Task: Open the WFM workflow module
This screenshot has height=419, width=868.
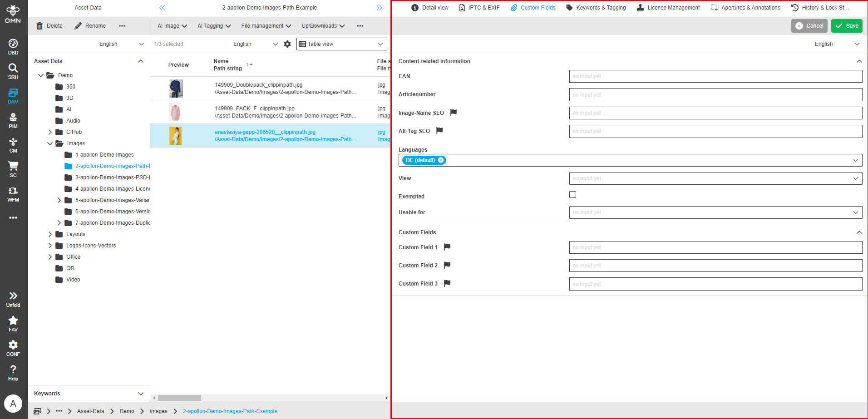Action: 13,192
